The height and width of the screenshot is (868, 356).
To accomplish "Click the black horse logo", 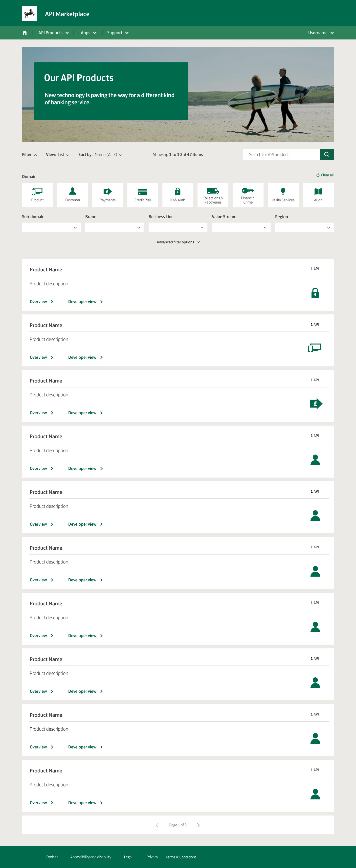I will coord(30,14).
